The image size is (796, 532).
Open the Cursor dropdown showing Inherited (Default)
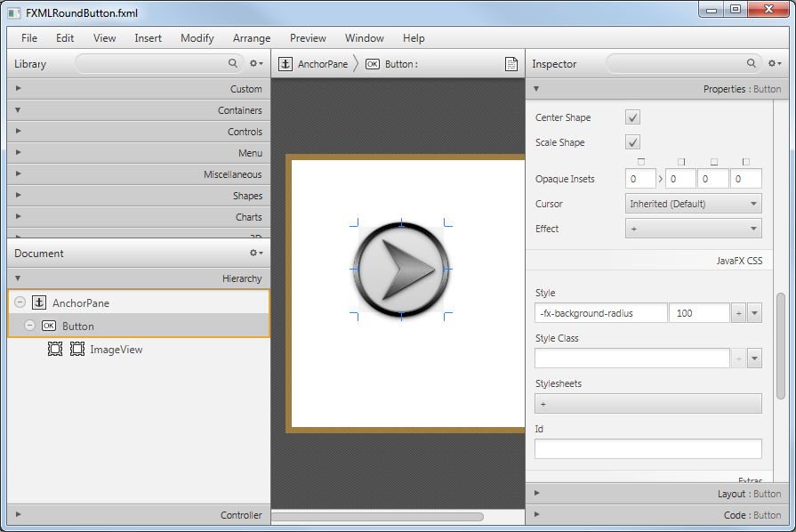tap(693, 203)
